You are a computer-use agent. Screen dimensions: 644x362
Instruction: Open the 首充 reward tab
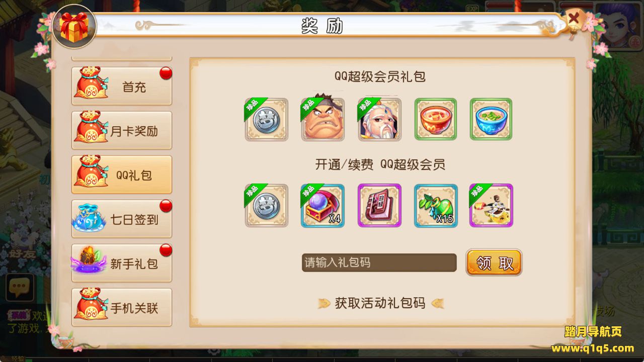coord(122,86)
